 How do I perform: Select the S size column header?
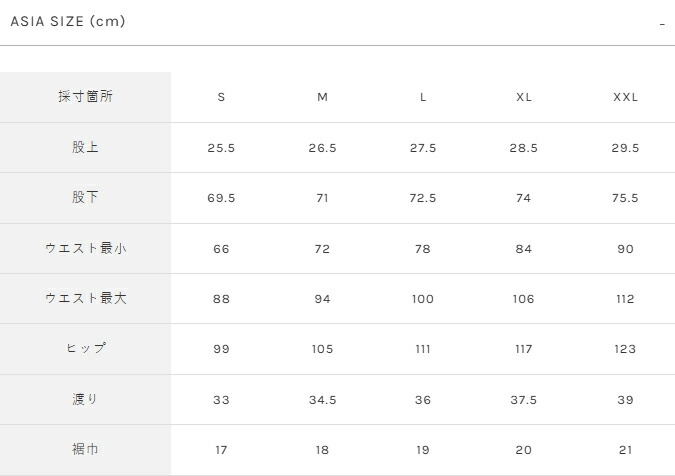pos(221,97)
